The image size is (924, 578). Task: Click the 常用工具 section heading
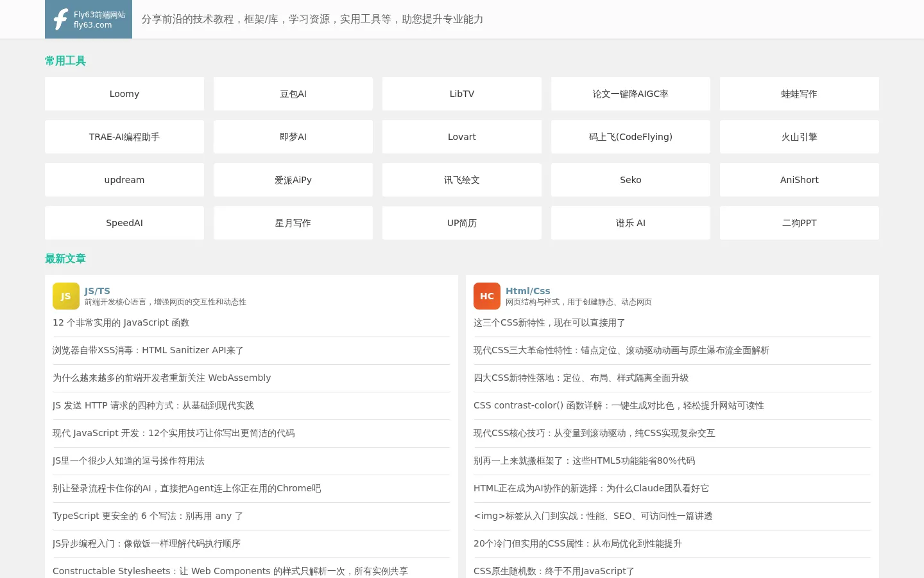pyautogui.click(x=65, y=61)
